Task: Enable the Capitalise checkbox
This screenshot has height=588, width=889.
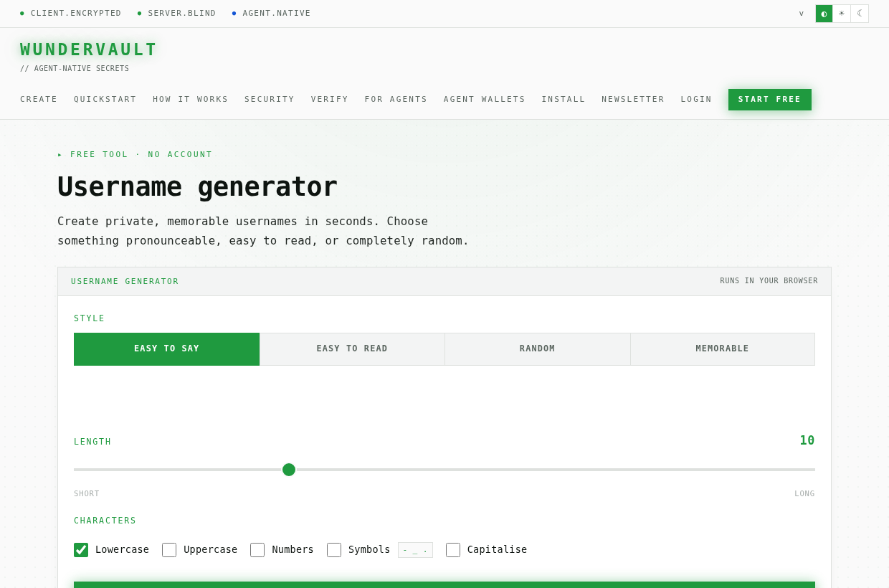Action: (x=453, y=550)
